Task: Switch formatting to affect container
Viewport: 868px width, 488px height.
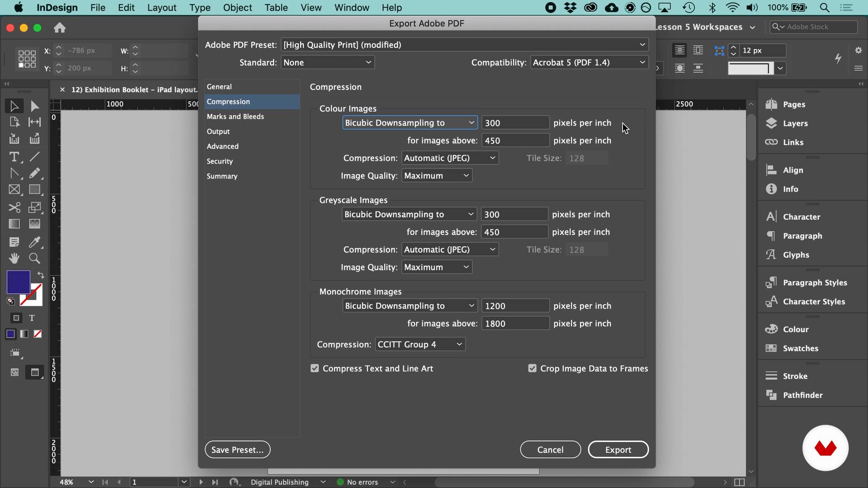Action: point(16,318)
